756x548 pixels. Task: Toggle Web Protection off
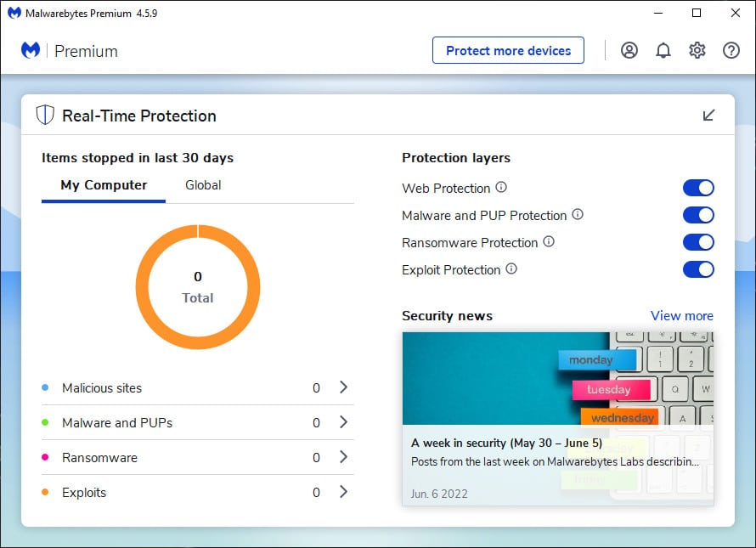(698, 188)
